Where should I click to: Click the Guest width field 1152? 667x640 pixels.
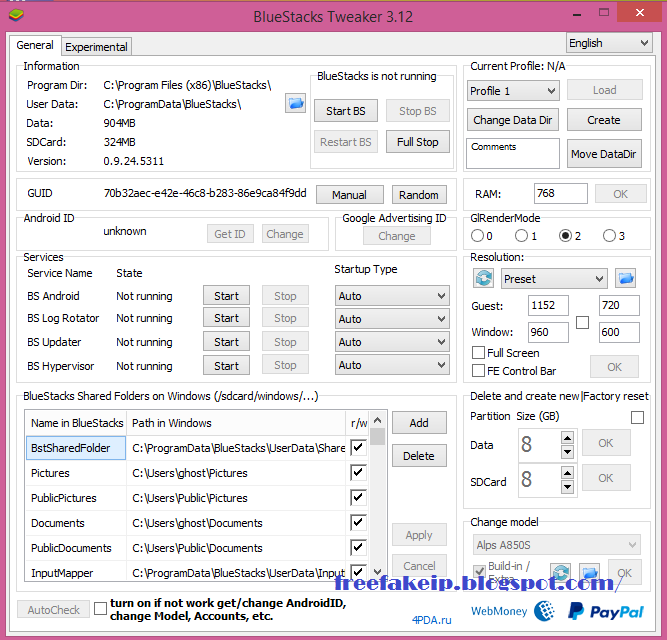point(548,305)
